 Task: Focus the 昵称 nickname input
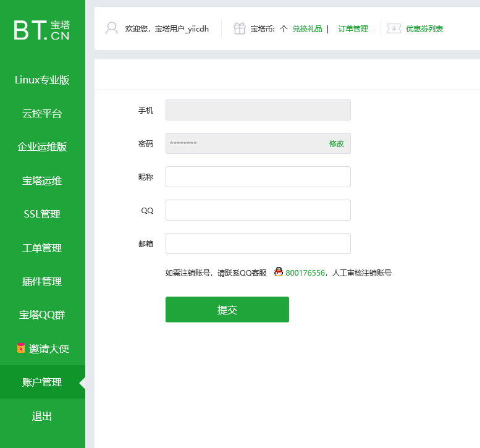pyautogui.click(x=258, y=177)
